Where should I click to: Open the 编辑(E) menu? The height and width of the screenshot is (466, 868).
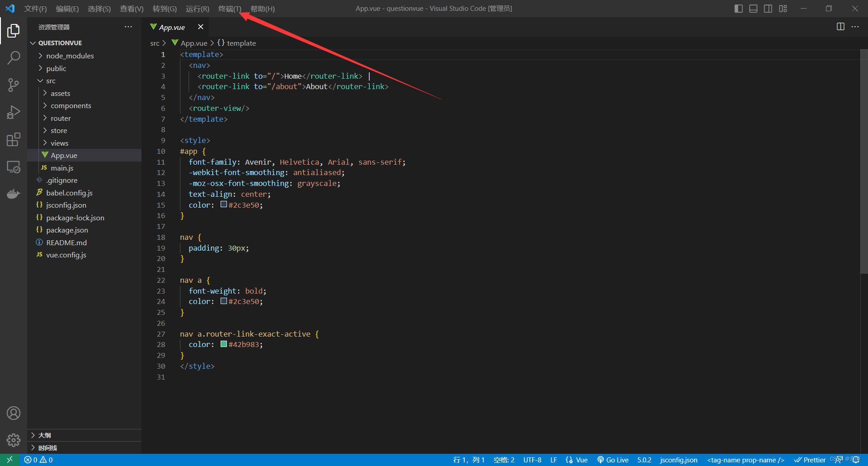67,9
